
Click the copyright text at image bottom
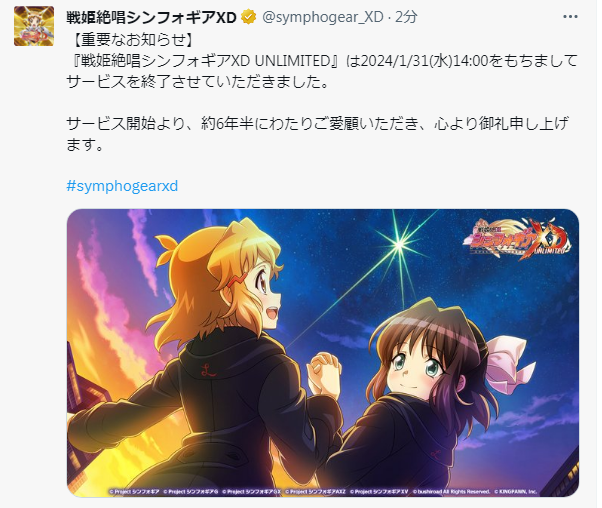(x=322, y=491)
